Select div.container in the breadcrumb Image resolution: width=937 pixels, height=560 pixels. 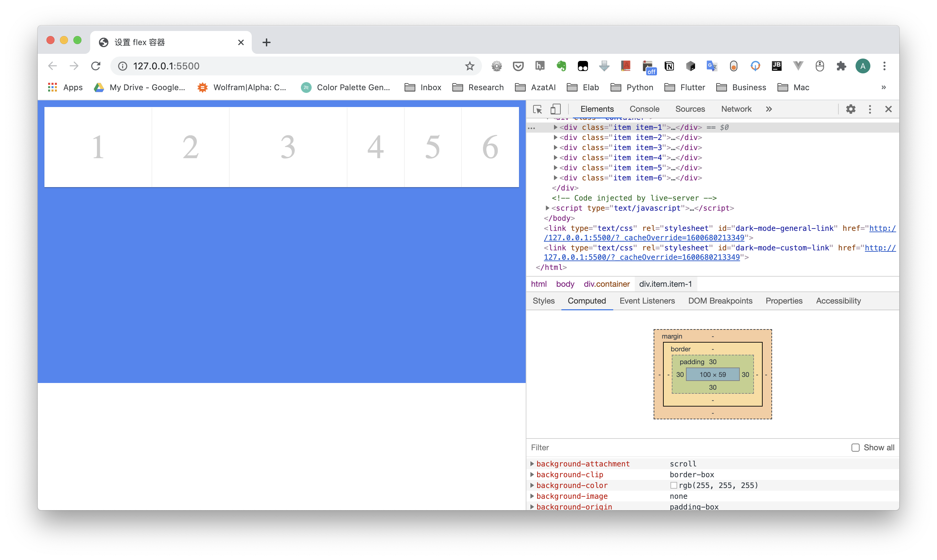[x=606, y=284]
